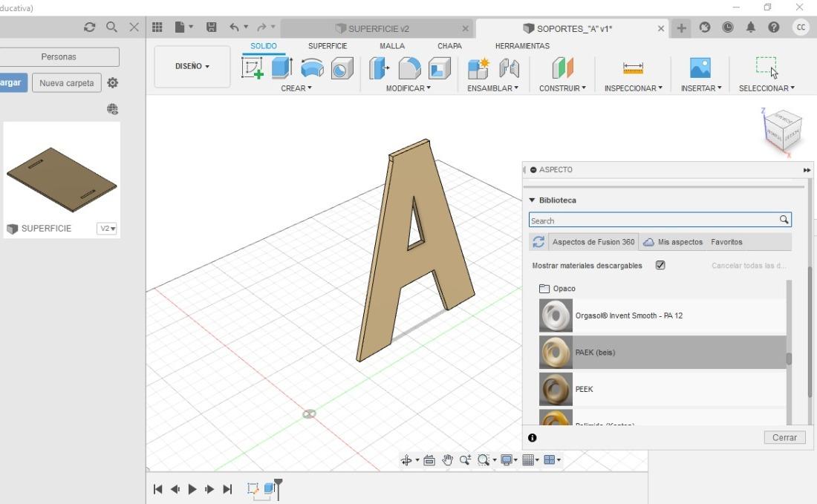Viewport: 817px width, 504px height.
Task: Select the PAEK (beis) material
Action: 663,353
